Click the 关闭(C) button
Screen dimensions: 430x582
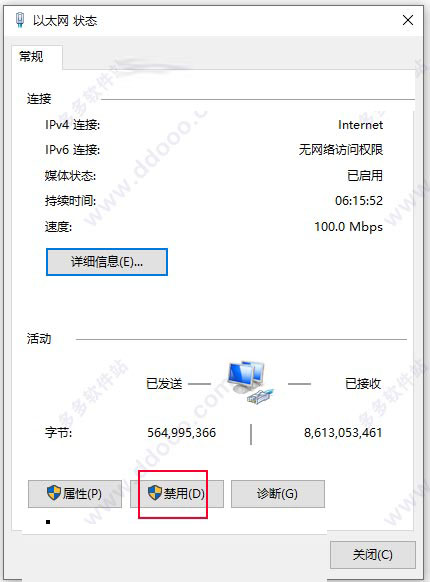coord(372,555)
